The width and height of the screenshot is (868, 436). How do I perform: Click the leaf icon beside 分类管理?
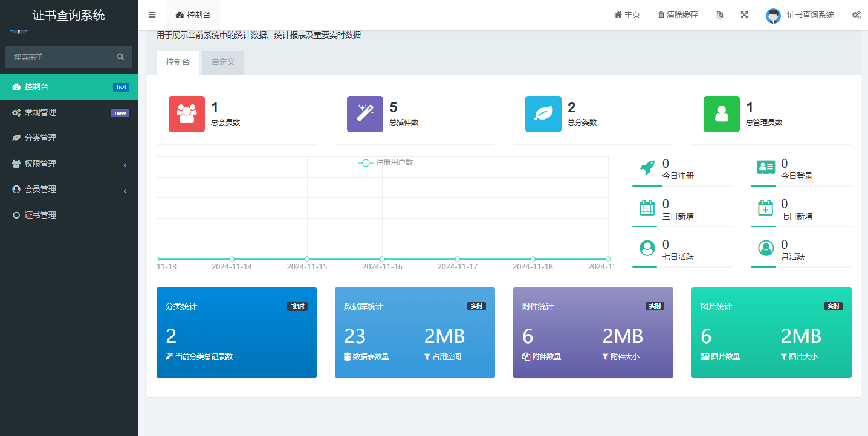[16, 138]
